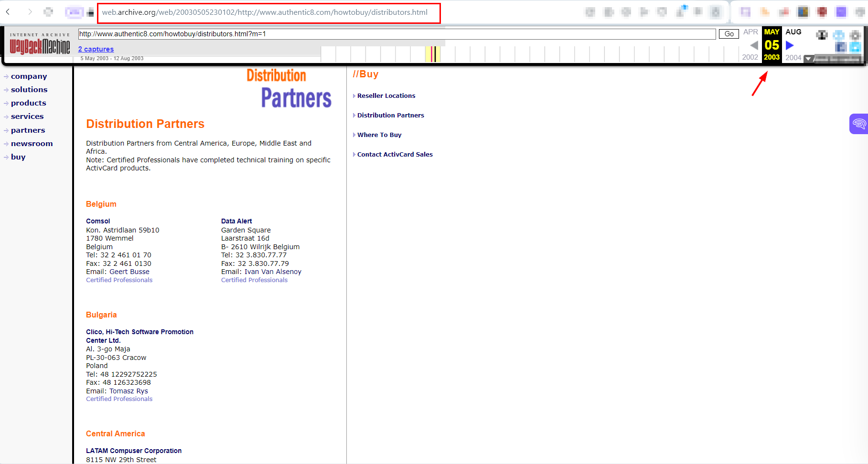View Data Alert's Certified Professionals
The height and width of the screenshot is (464, 868).
coord(255,280)
